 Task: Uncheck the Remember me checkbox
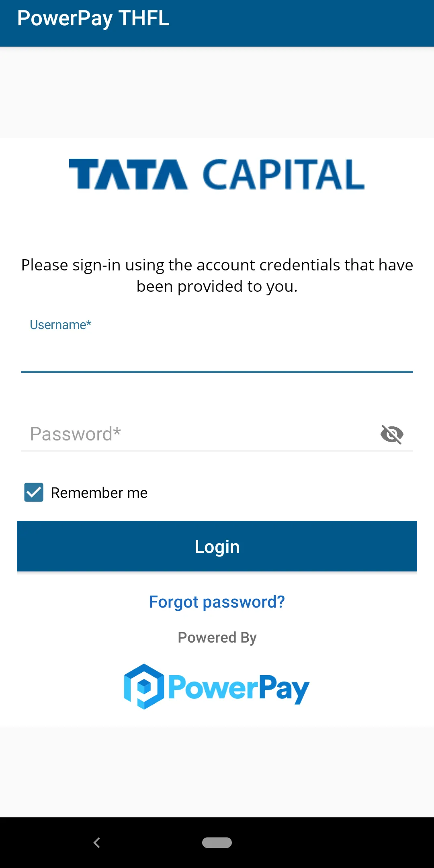[x=34, y=493]
